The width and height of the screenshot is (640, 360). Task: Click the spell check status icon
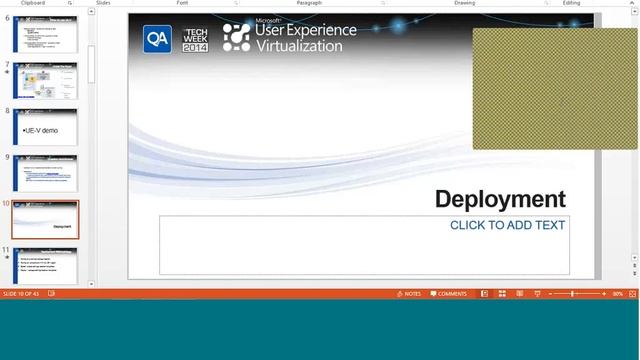(x=51, y=293)
